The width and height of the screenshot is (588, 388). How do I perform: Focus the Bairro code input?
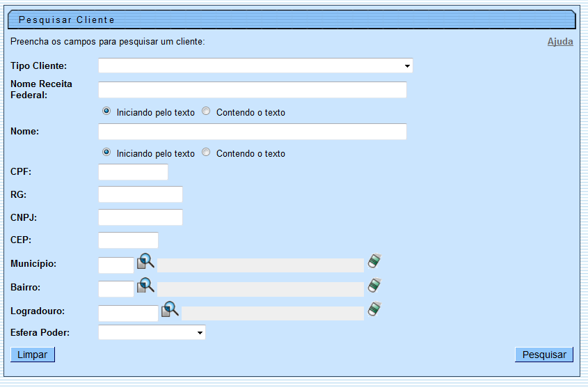[116, 289]
